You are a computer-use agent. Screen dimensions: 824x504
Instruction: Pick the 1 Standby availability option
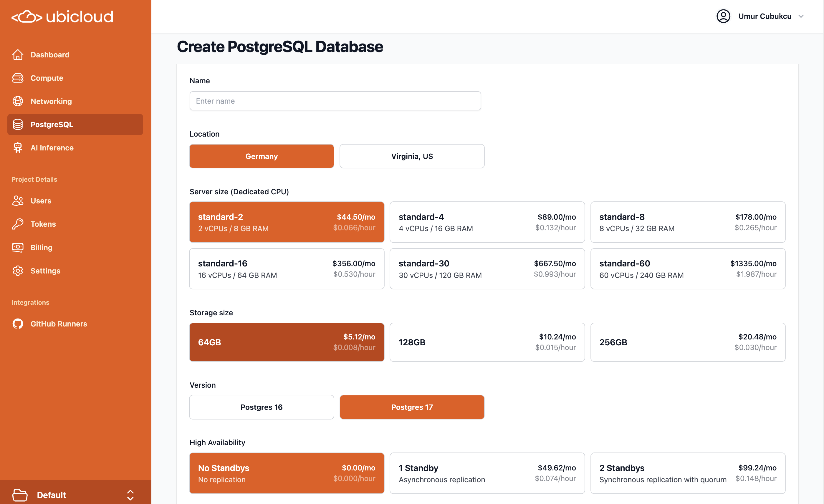click(487, 473)
